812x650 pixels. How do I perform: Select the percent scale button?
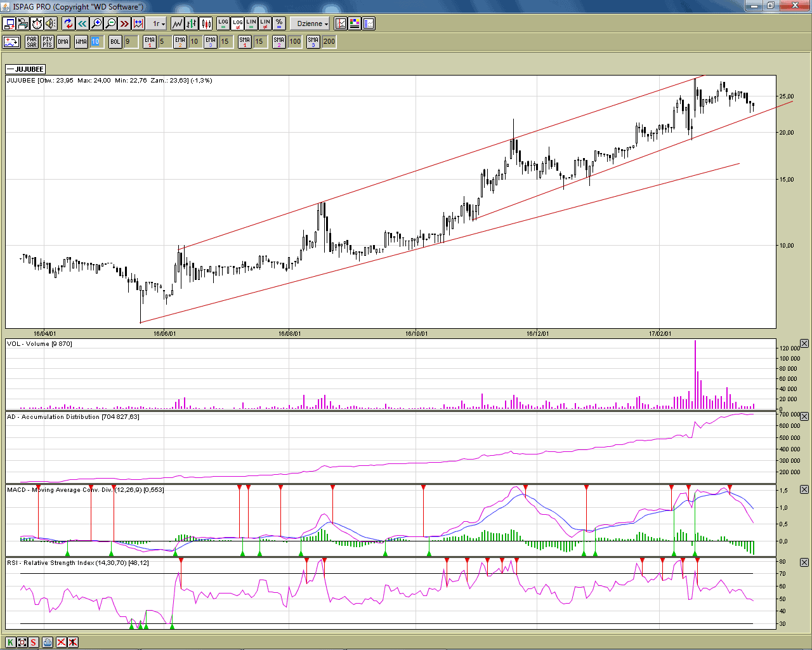point(279,23)
